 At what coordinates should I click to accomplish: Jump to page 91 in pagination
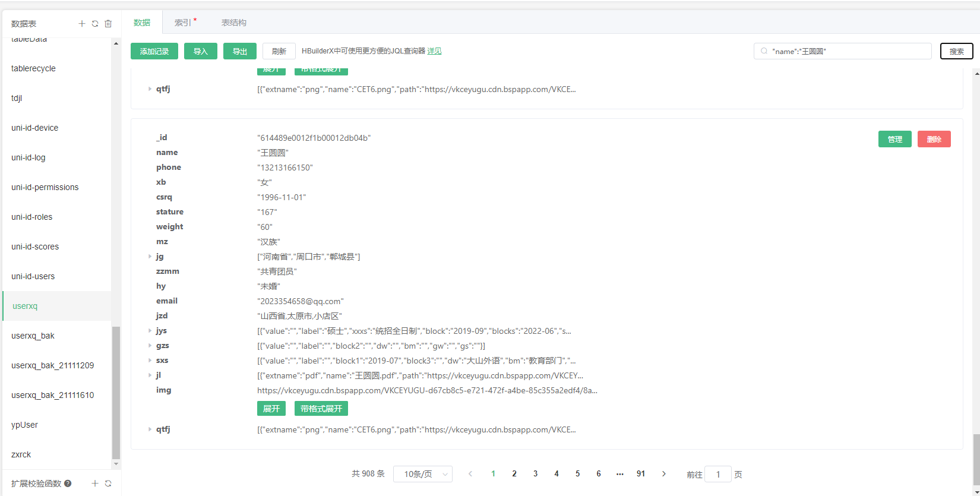641,474
